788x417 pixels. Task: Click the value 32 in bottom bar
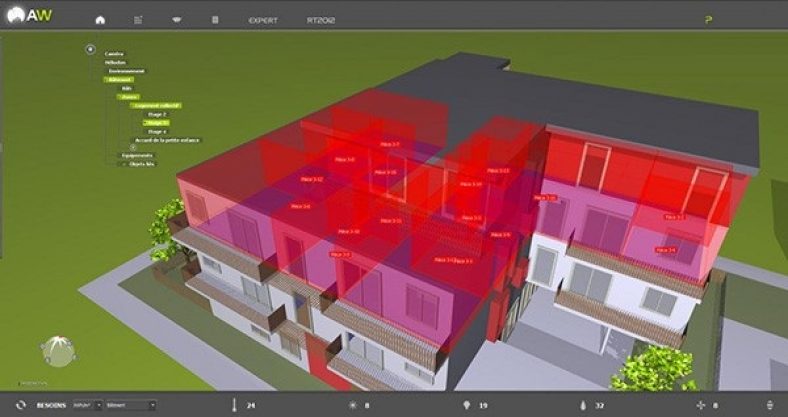(x=599, y=405)
